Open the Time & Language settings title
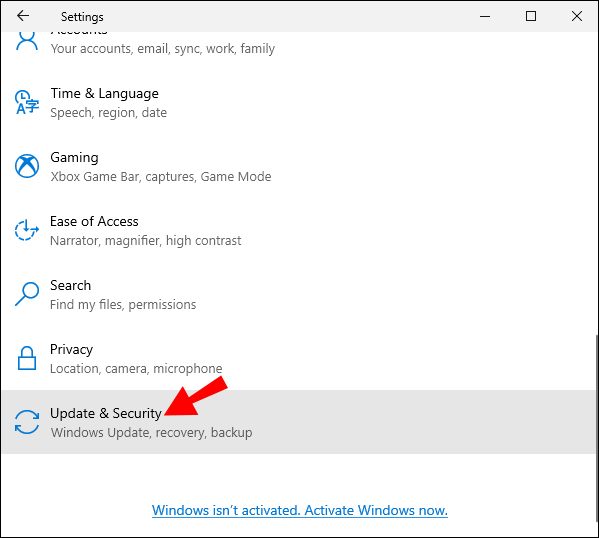This screenshot has width=599, height=538. pos(104,94)
